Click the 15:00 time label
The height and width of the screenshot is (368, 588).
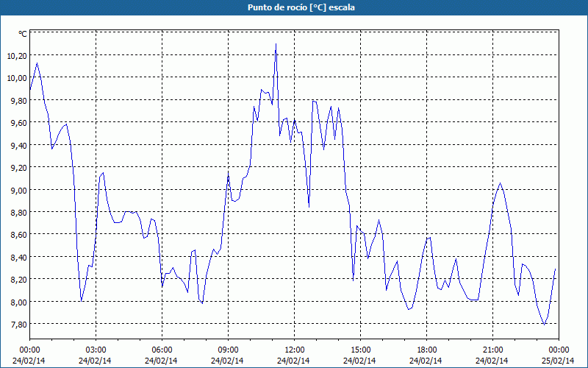(x=361, y=350)
